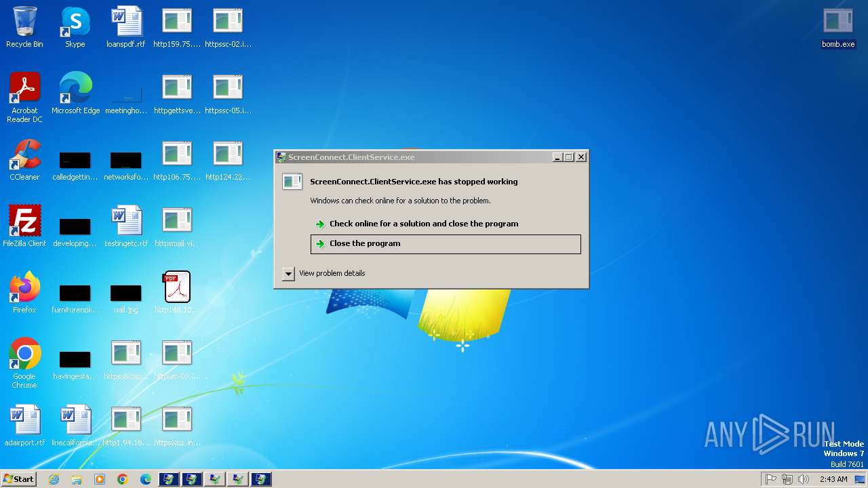Check online for a solution and close program
Viewport: 868px width, 488px height.
coord(446,224)
